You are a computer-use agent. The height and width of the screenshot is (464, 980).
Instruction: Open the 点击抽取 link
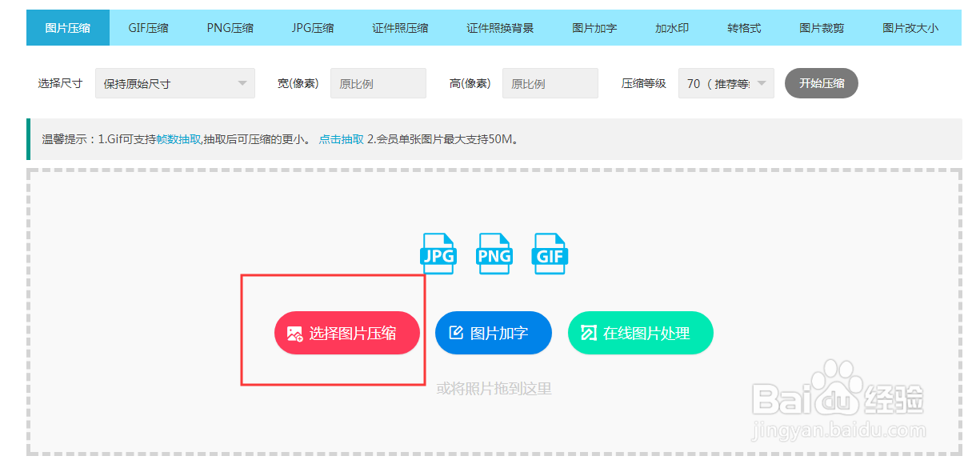click(342, 139)
